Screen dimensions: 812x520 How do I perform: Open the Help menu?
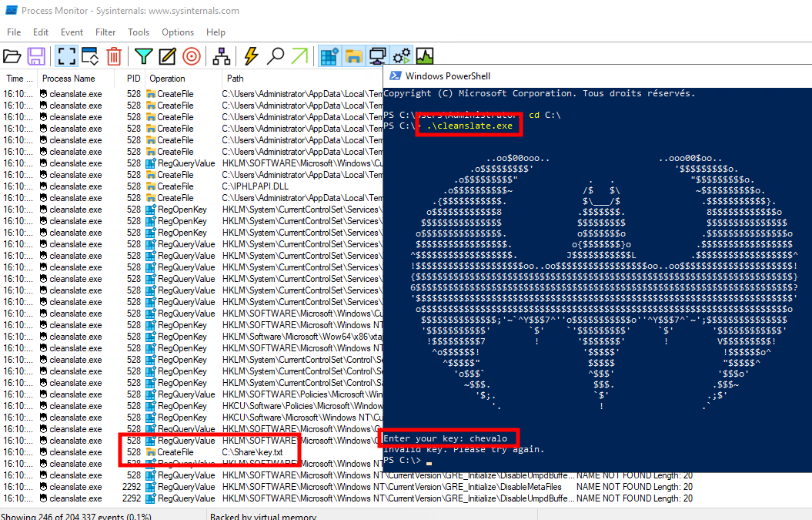[216, 32]
